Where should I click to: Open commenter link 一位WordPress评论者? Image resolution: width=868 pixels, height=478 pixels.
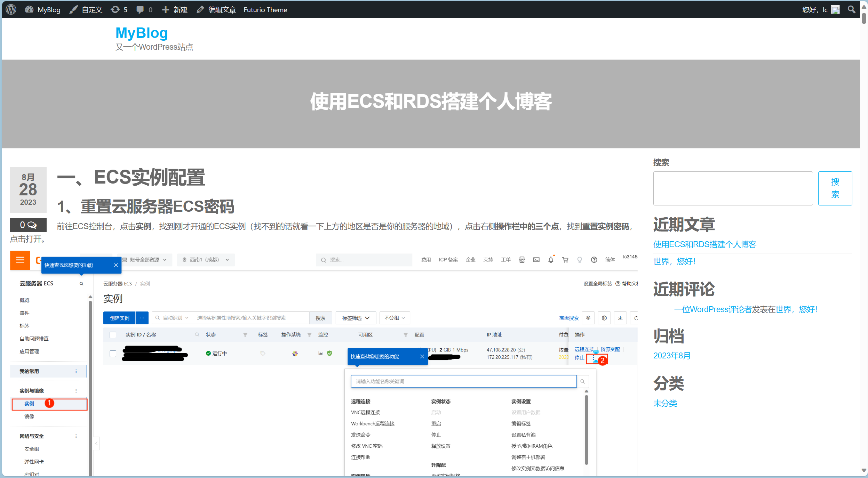pyautogui.click(x=713, y=309)
